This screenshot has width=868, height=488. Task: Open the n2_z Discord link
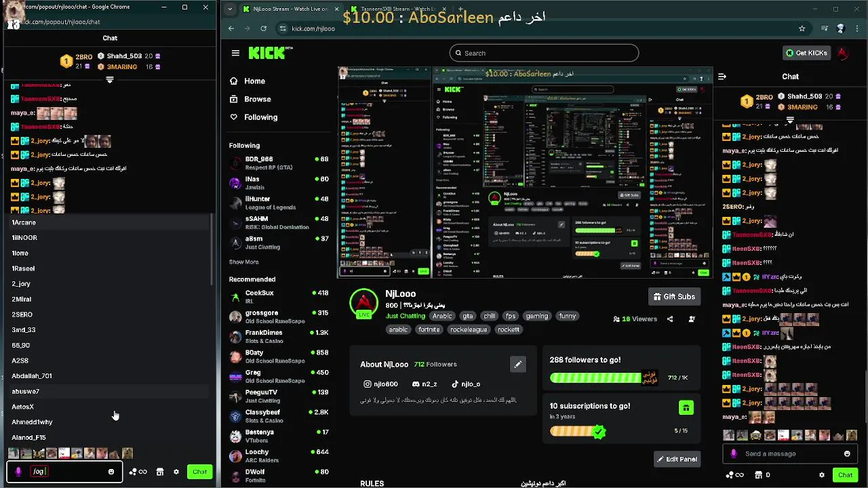(425, 384)
